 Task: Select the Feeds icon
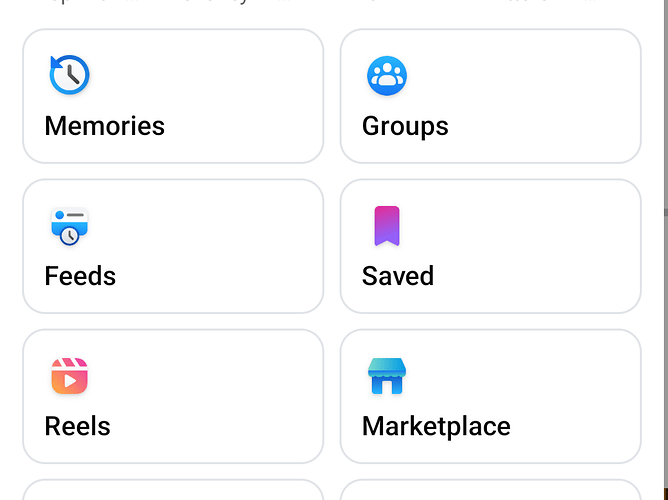69,226
